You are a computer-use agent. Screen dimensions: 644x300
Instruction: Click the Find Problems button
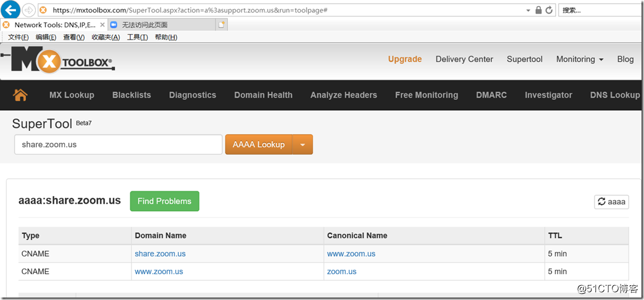coord(165,201)
